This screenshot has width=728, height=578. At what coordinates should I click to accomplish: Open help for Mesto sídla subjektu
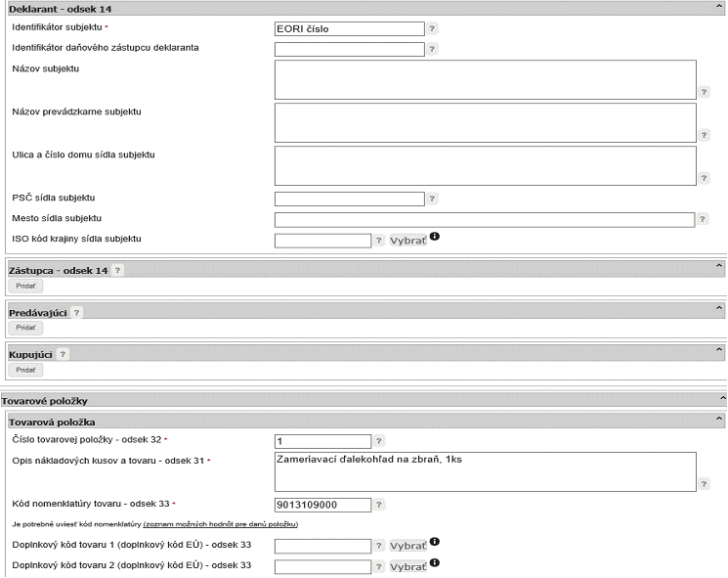tap(703, 219)
